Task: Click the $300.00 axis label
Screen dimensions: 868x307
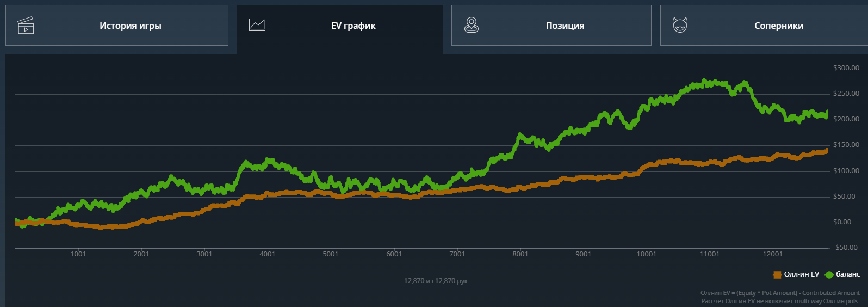Action: point(846,68)
